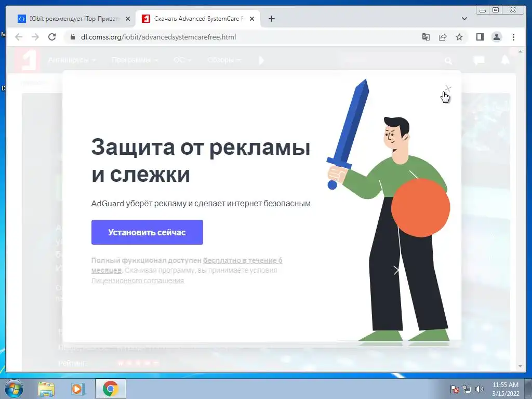Screen dimensions: 532x399
Task: Translate this page icon
Action: pos(426,37)
